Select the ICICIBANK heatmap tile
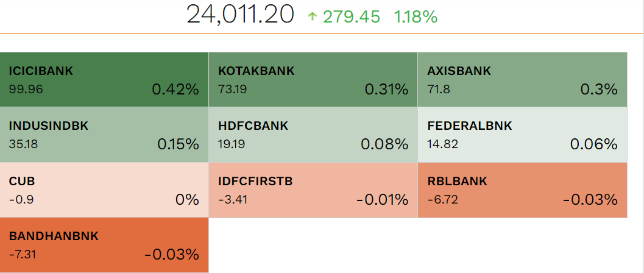This screenshot has width=644, height=273. [104, 79]
